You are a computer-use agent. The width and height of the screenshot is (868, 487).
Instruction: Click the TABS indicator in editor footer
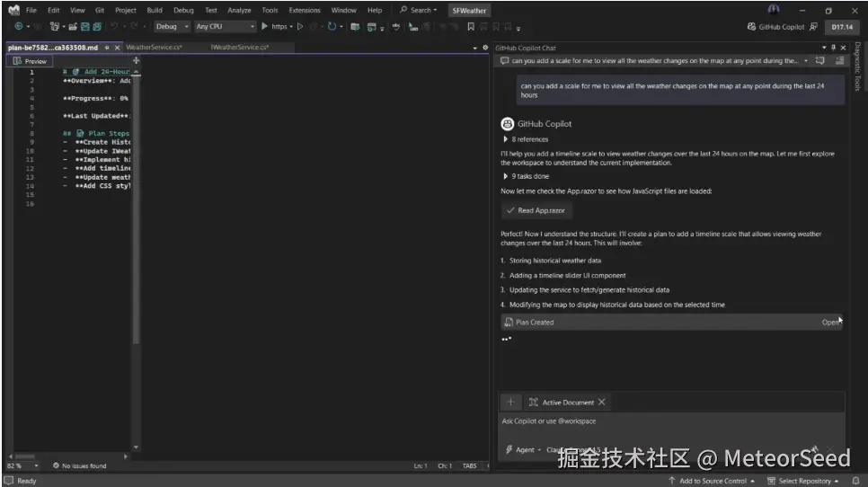point(469,466)
